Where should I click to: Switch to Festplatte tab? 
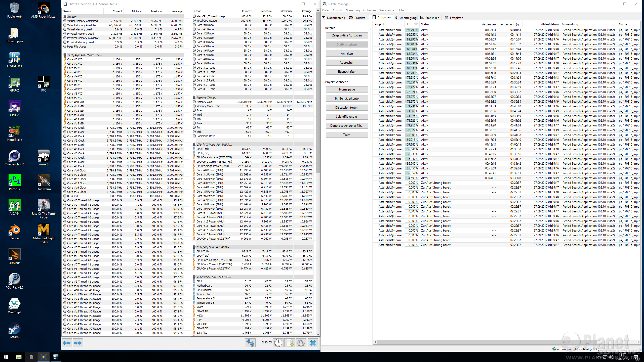pos(454,18)
